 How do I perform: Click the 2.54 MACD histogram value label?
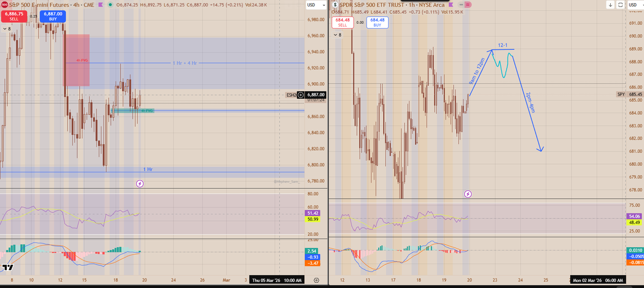point(312,251)
